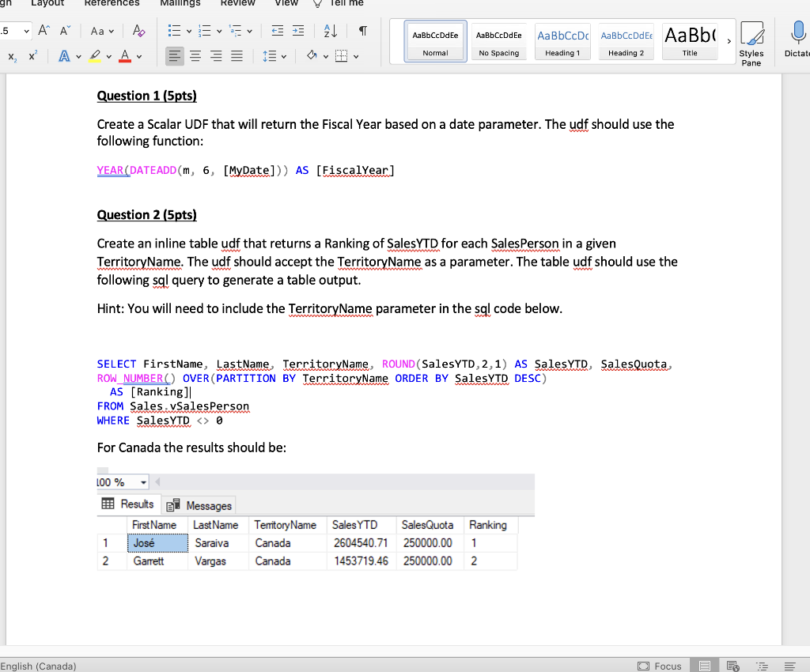
Task: Apply text effects with the outlined A icon
Action: 64,56
